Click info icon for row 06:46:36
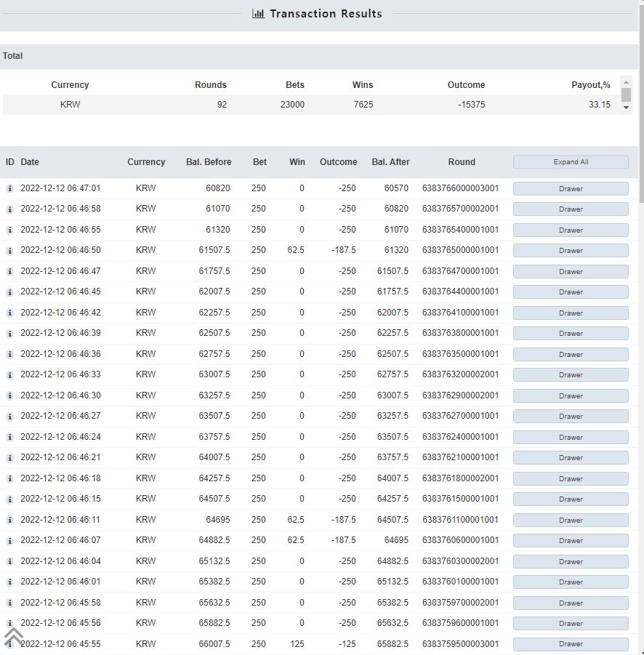The width and height of the screenshot is (644, 655). [10, 354]
